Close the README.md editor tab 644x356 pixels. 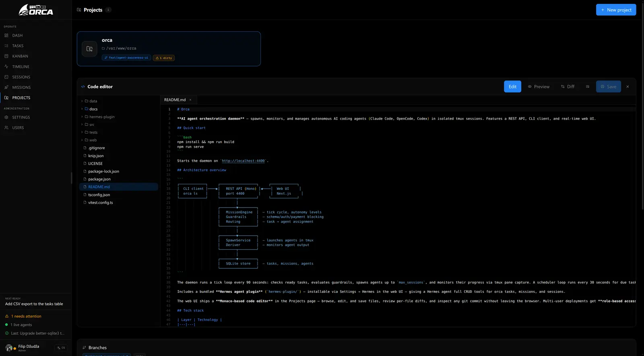[x=190, y=100]
